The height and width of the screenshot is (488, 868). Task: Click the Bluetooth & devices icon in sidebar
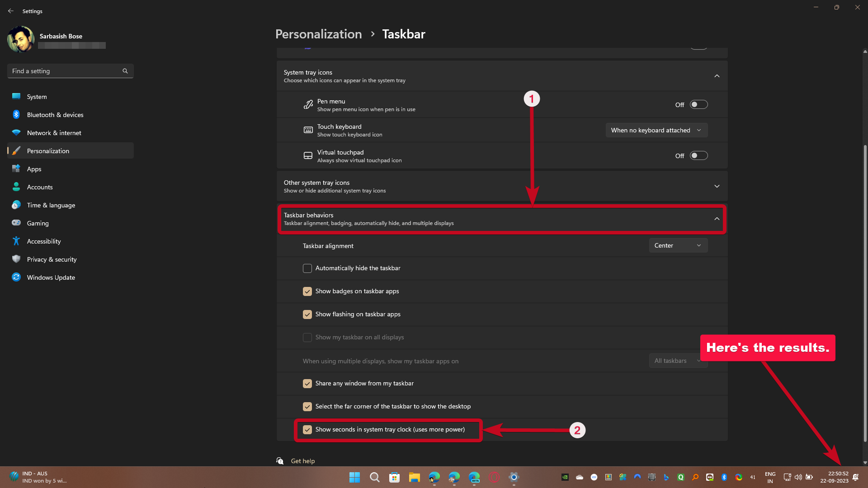coord(17,114)
